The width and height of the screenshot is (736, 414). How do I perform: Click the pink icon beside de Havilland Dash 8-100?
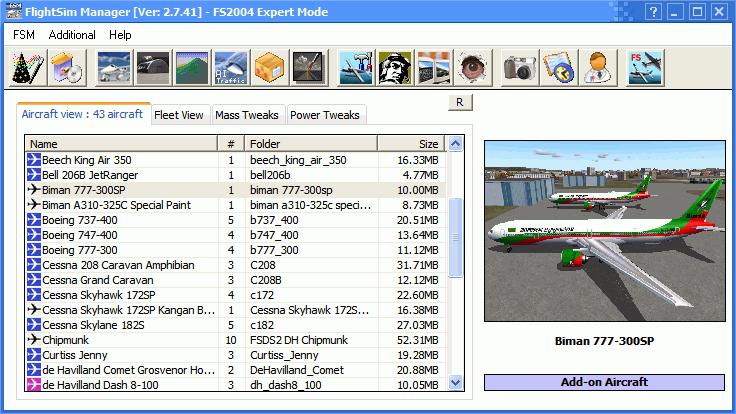point(33,385)
